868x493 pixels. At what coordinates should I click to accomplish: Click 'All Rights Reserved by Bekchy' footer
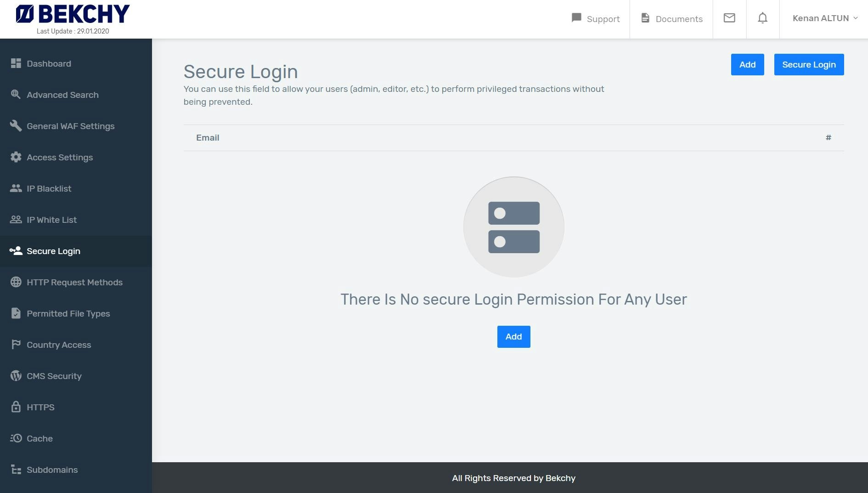click(513, 478)
